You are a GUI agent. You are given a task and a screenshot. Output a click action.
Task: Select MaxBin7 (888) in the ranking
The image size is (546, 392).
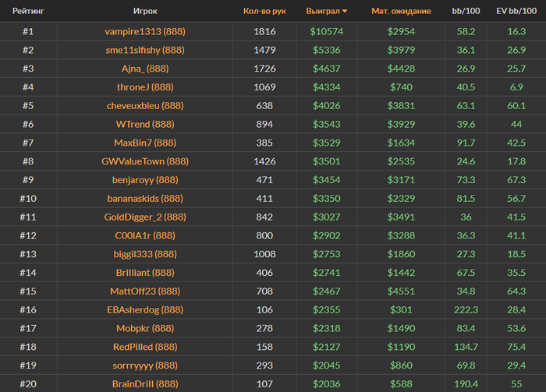pos(144,143)
